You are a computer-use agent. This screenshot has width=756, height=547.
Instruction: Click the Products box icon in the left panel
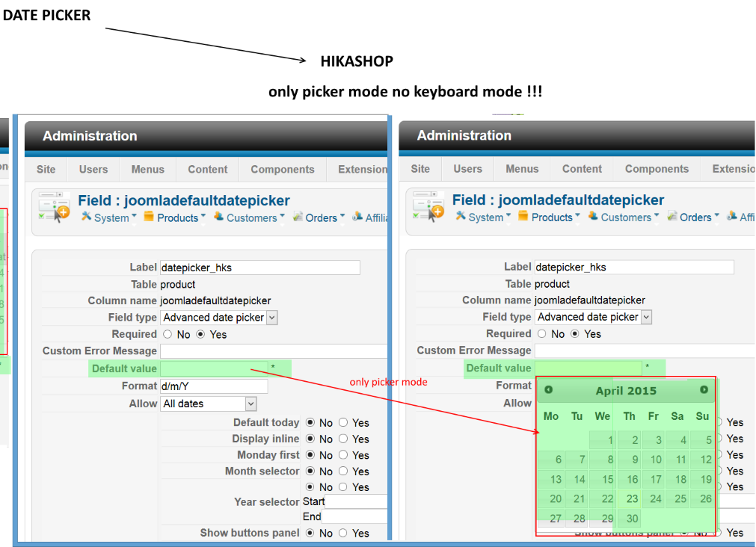pyautogui.click(x=149, y=217)
